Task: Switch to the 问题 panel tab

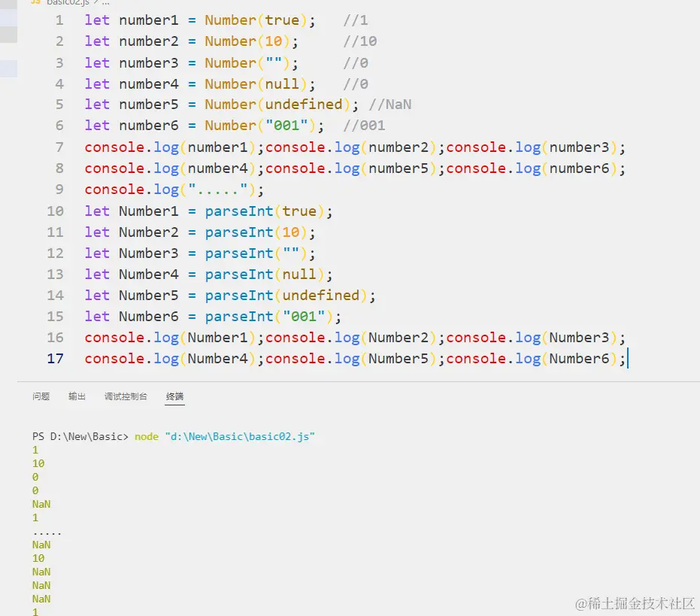Action: click(41, 396)
